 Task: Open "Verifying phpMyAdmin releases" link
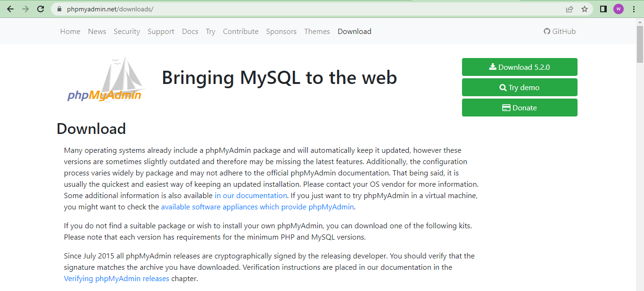116,278
